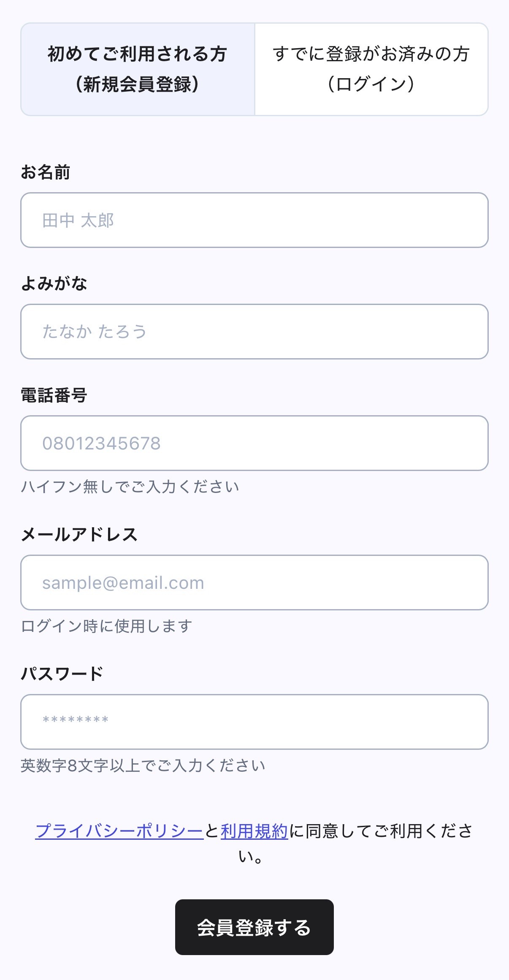
Task: Click the に同意してご利用ください consent text
Action: tap(380, 831)
